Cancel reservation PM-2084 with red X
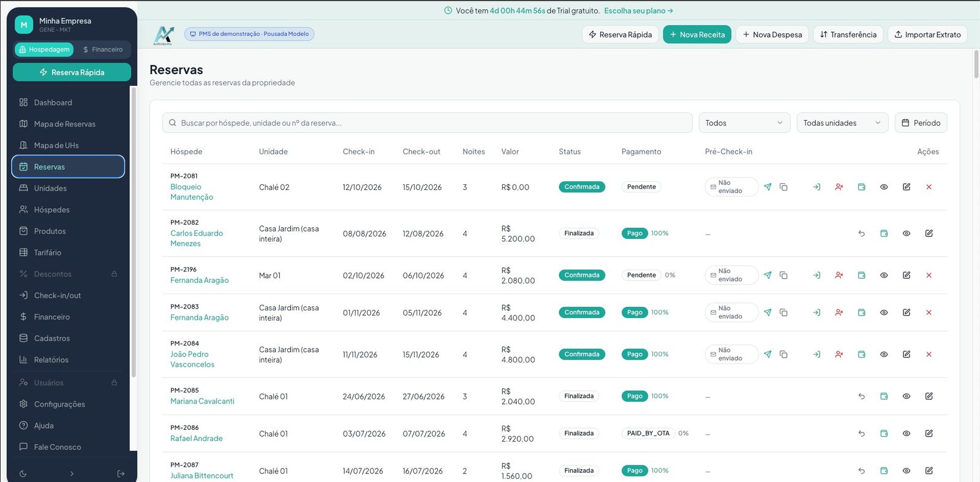Image resolution: width=980 pixels, height=482 pixels. point(929,354)
